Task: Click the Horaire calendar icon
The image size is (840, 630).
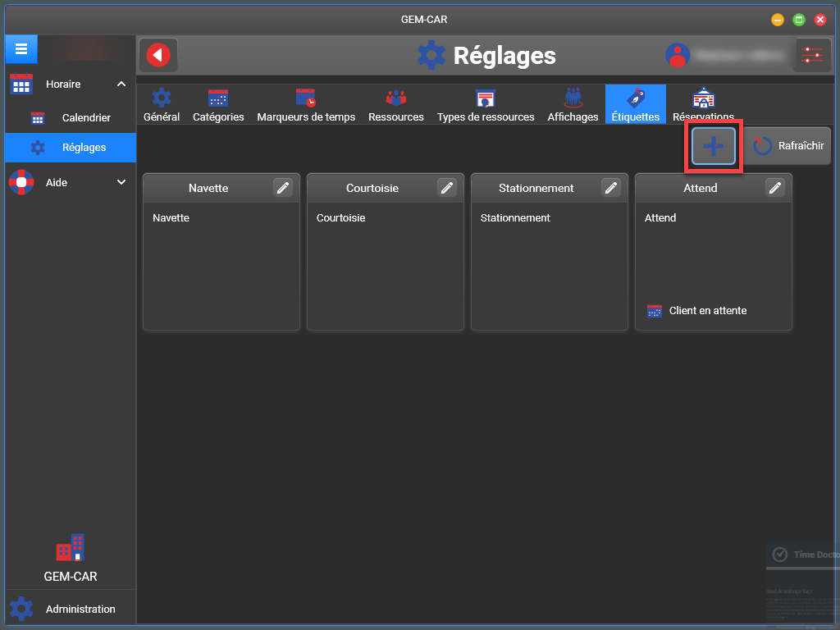Action: pyautogui.click(x=21, y=84)
